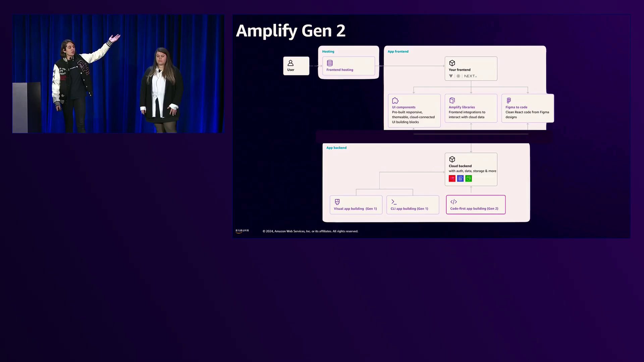The image size is (644, 362).
Task: Click the NEXT.js logo under Your frontend
Action: pyautogui.click(x=470, y=76)
